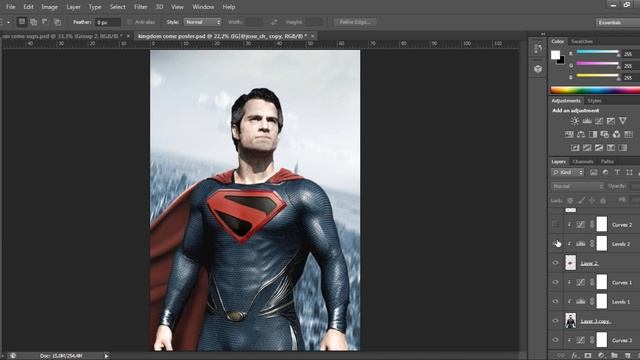Toggle the Anti-alias checkbox
Image resolution: width=640 pixels, height=360 pixels.
point(129,22)
